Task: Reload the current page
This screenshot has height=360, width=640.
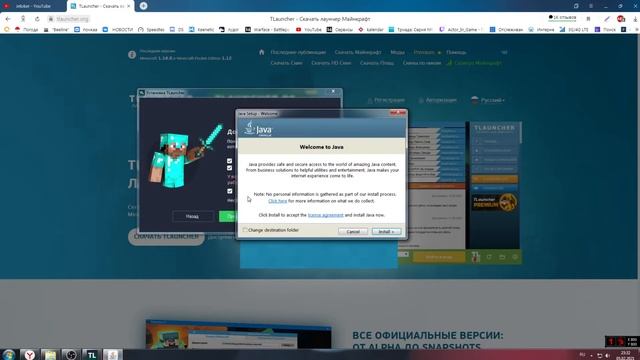Action: 37,19
